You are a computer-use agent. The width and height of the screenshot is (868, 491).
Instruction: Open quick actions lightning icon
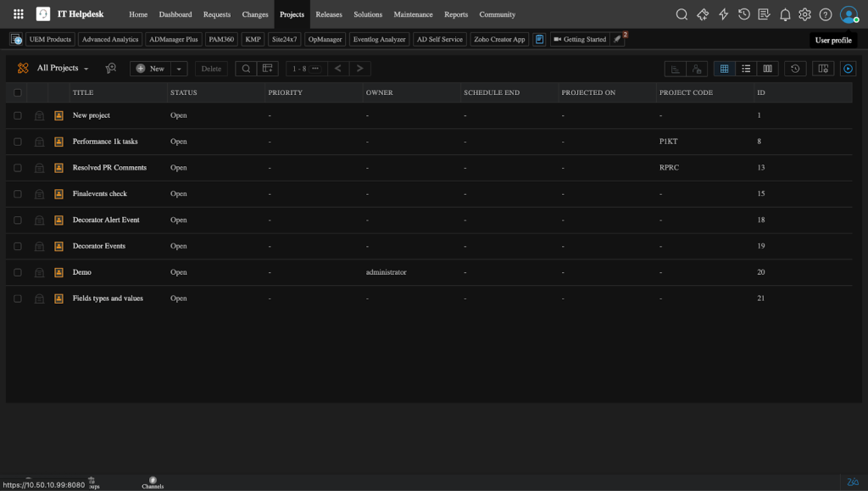tap(723, 14)
